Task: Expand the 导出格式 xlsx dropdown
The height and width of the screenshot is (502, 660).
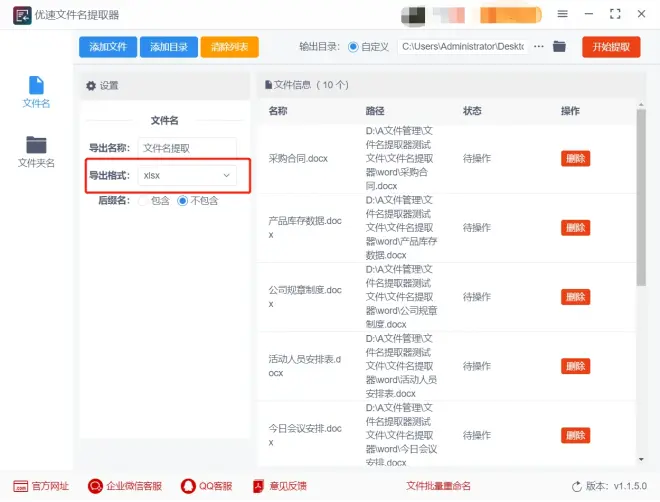Action: coord(187,175)
